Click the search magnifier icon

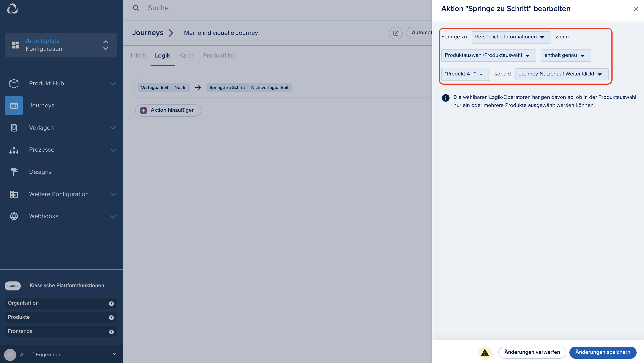coord(136,8)
